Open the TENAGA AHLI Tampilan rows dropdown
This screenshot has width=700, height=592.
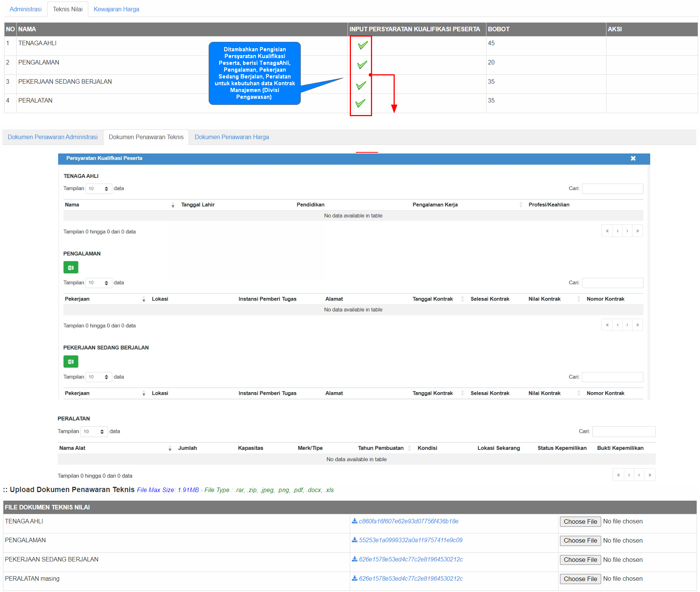[x=98, y=189]
